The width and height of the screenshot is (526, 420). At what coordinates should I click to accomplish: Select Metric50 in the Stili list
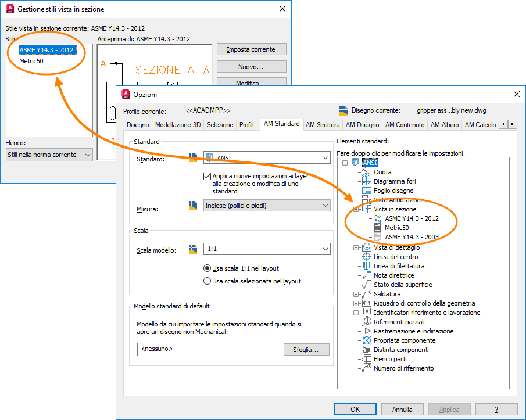coord(31,61)
